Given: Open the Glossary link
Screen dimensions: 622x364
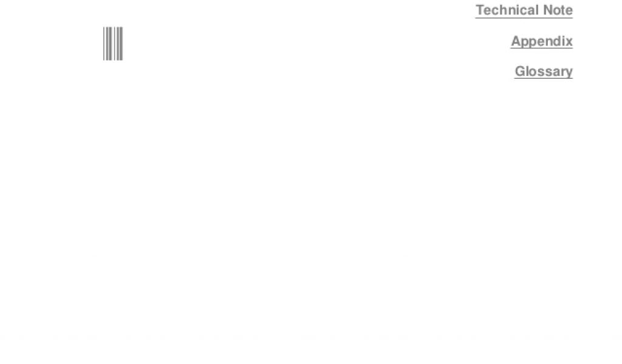Looking at the screenshot, I should (x=544, y=72).
